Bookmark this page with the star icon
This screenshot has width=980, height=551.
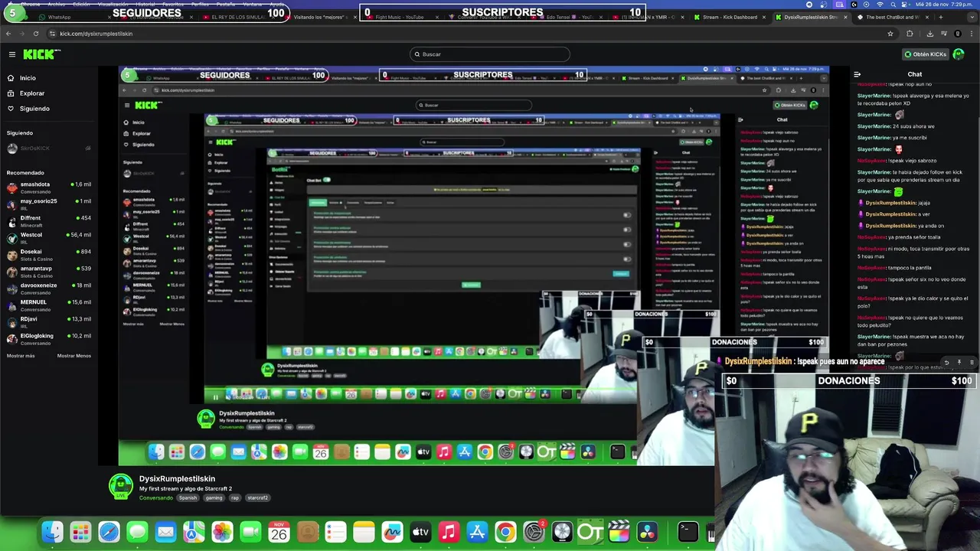pos(890,34)
